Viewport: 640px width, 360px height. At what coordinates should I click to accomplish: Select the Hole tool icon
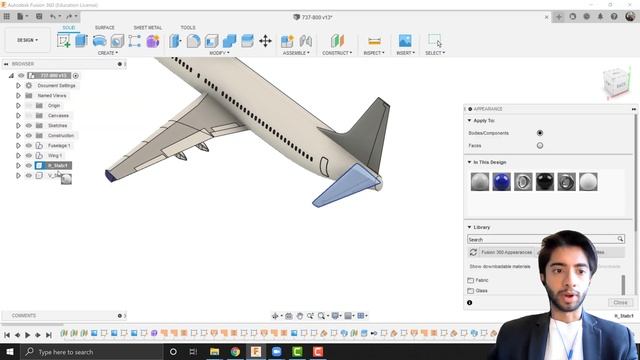(117, 41)
